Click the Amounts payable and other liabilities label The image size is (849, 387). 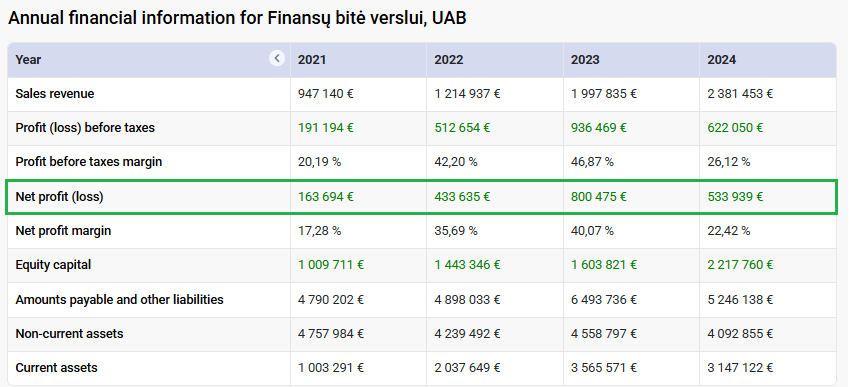[x=119, y=299]
